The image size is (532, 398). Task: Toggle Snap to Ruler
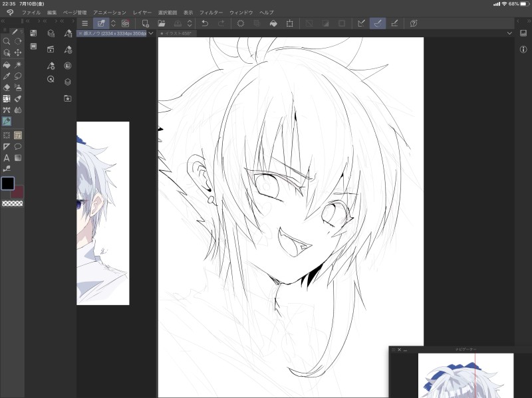361,23
